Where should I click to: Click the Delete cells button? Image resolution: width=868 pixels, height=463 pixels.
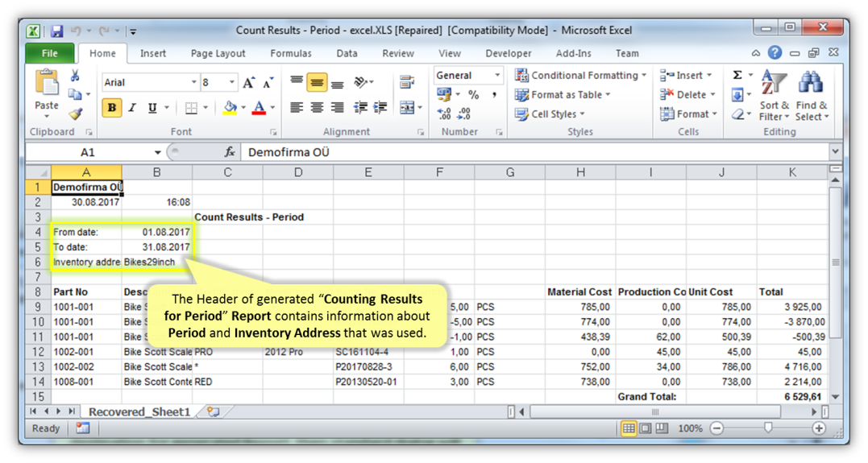[687, 94]
